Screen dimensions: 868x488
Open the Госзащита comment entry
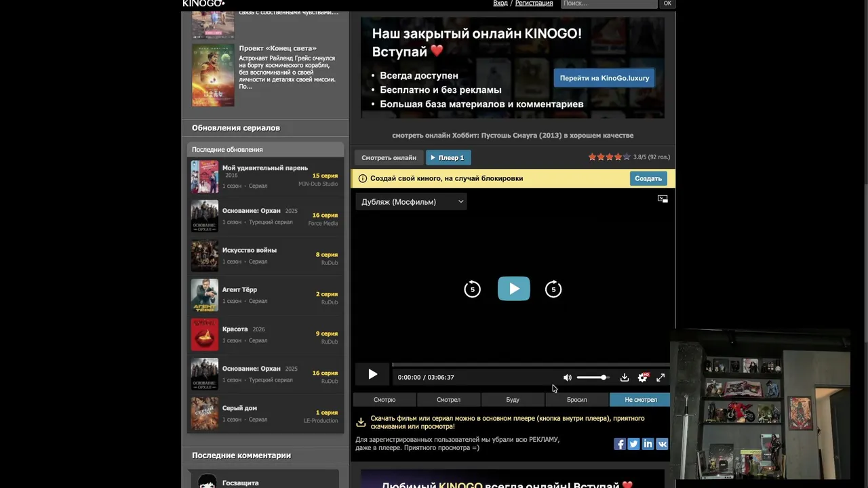(x=241, y=483)
